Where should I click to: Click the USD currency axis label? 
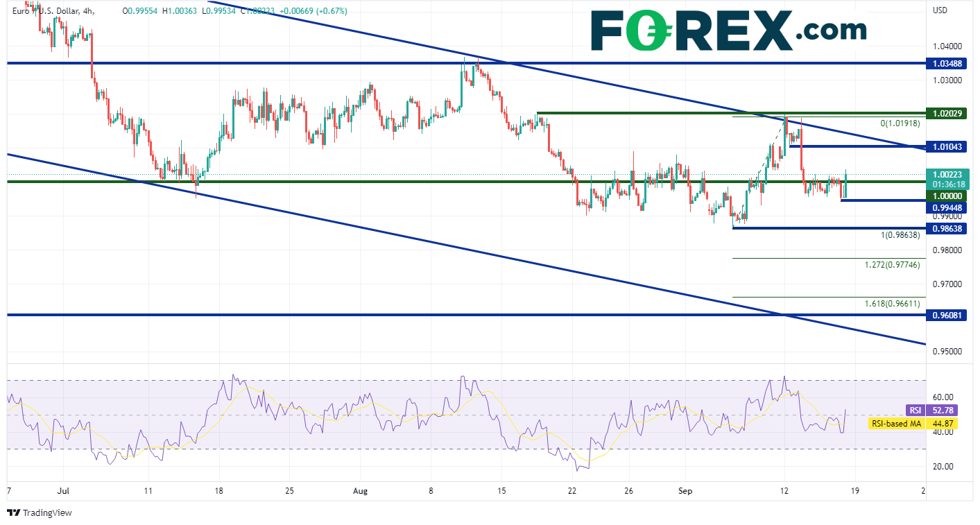coord(940,10)
